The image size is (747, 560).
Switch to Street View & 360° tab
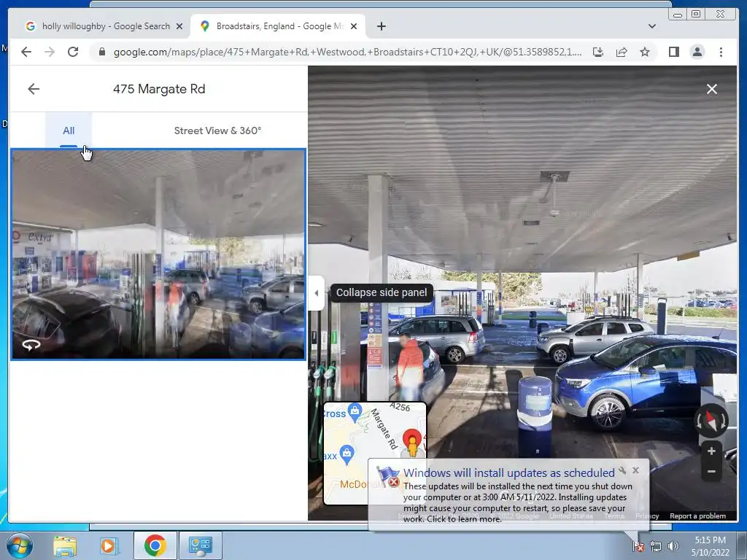pyautogui.click(x=217, y=131)
